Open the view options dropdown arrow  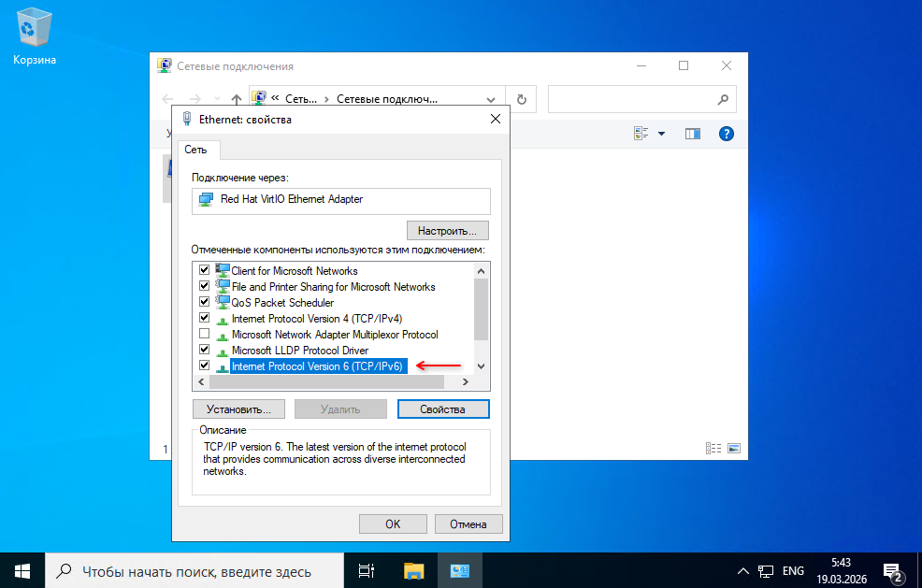click(661, 134)
